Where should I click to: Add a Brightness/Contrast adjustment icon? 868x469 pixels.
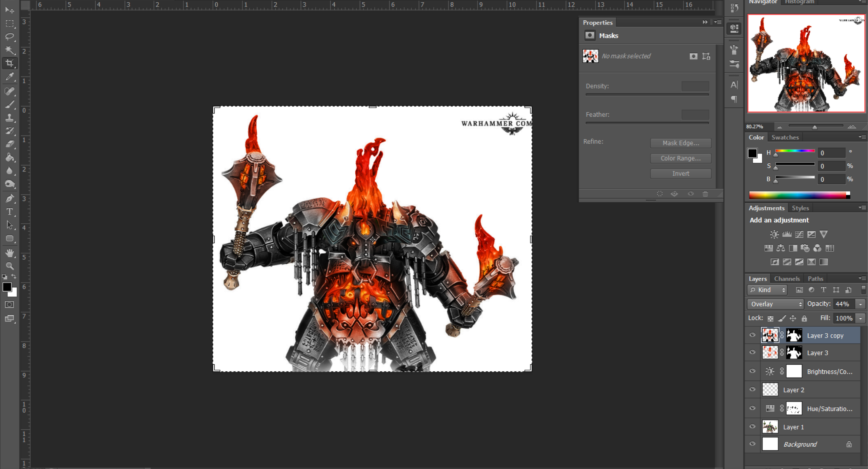coord(774,234)
